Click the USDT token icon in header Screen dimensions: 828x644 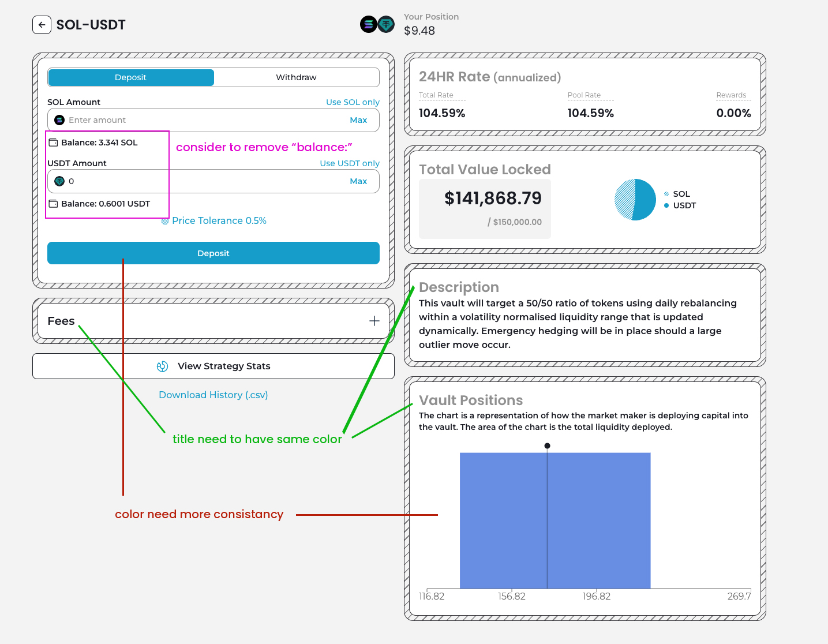386,24
